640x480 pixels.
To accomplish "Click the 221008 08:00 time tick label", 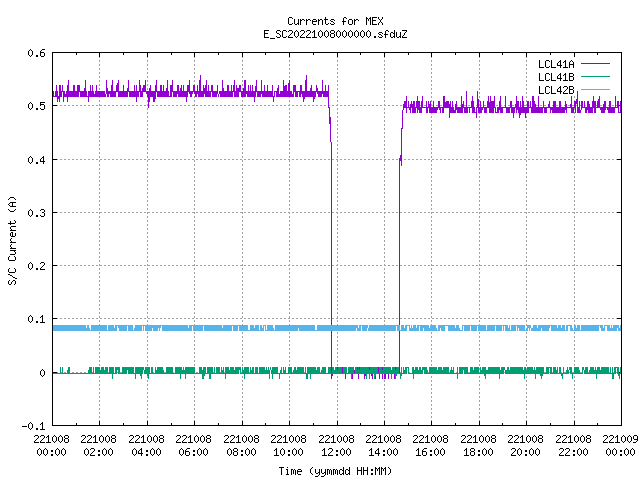I will [x=241, y=446].
